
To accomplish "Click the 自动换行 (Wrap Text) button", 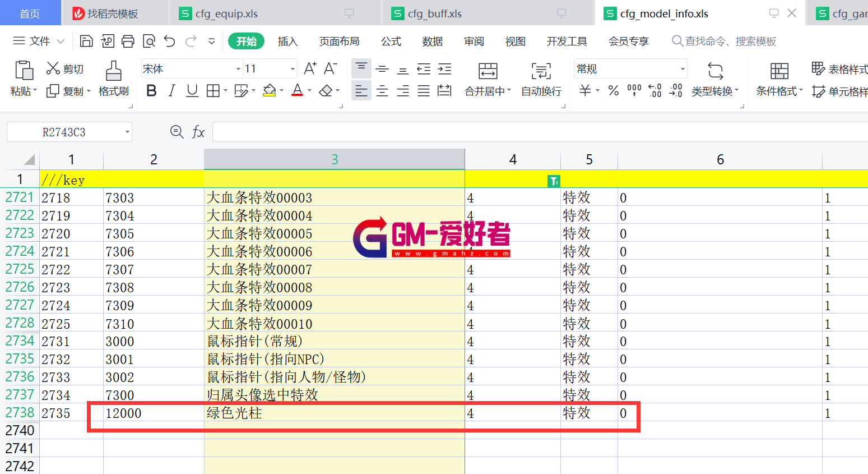I will coord(541,79).
